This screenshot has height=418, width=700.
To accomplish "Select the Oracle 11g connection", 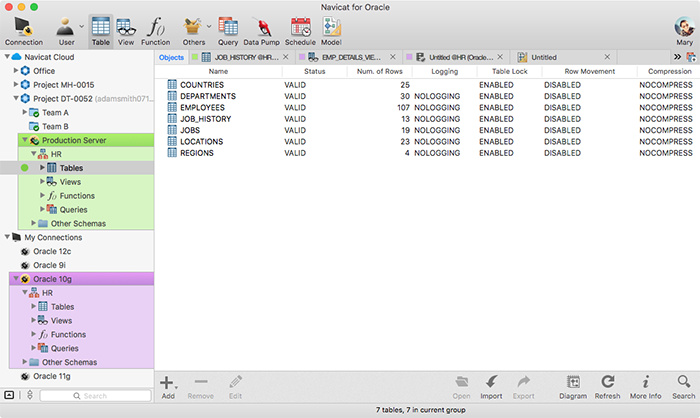I will click(x=52, y=376).
